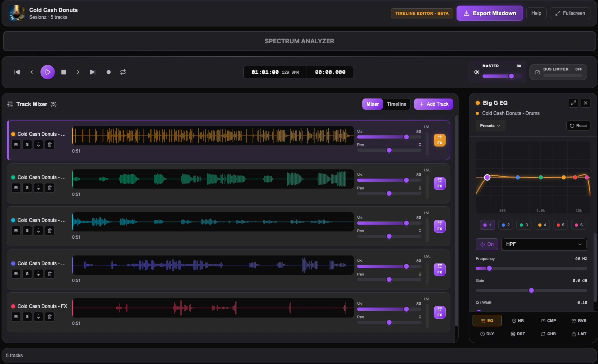Arm recording on the cyan track
This screenshot has width=598, height=364.
pyautogui.click(x=38, y=231)
